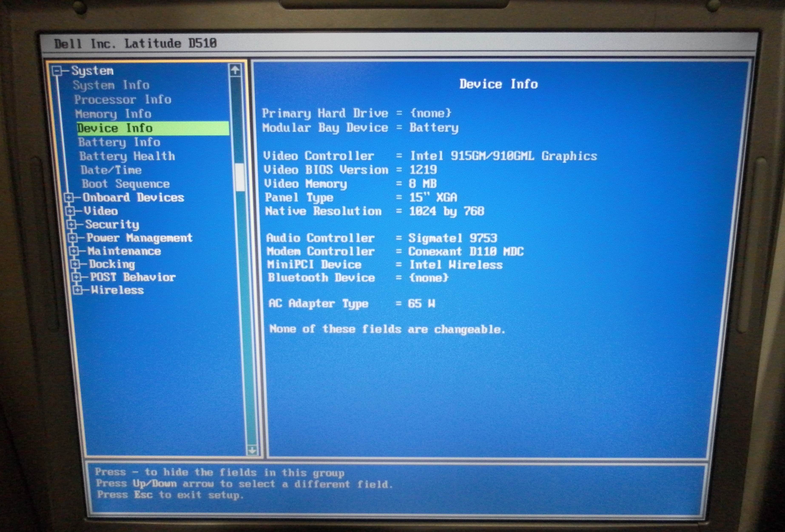Screen dimensions: 785x532
Task: Click the Primary Hard Drive {none} value
Action: click(431, 113)
